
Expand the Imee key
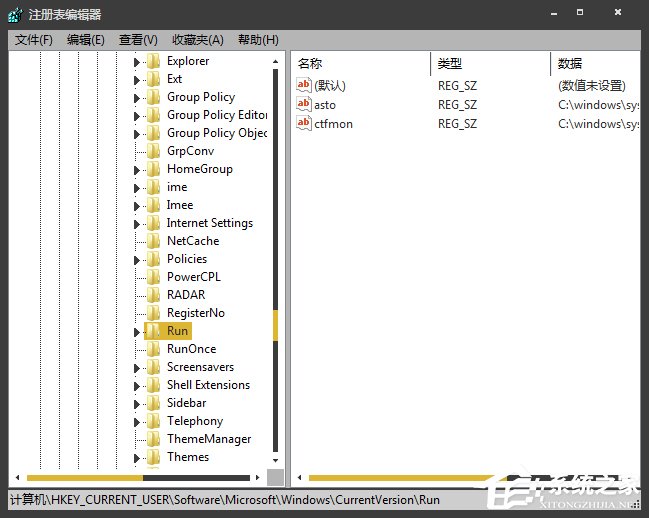pos(137,206)
